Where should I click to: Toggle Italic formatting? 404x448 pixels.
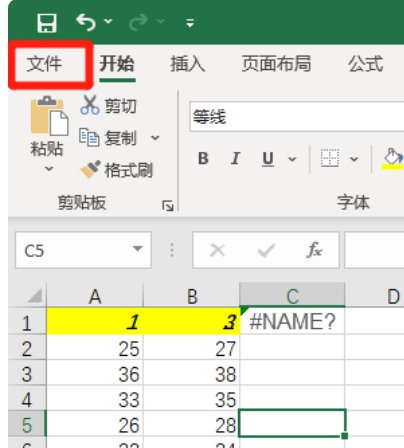(235, 158)
